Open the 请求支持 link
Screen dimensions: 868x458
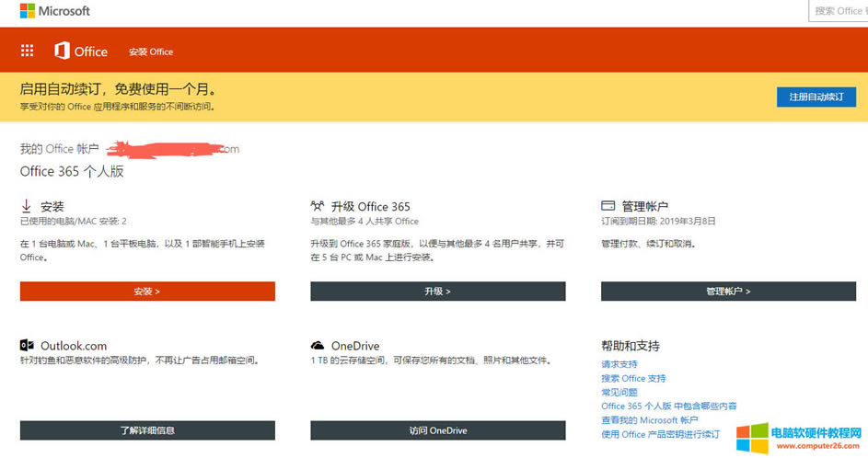coord(619,364)
